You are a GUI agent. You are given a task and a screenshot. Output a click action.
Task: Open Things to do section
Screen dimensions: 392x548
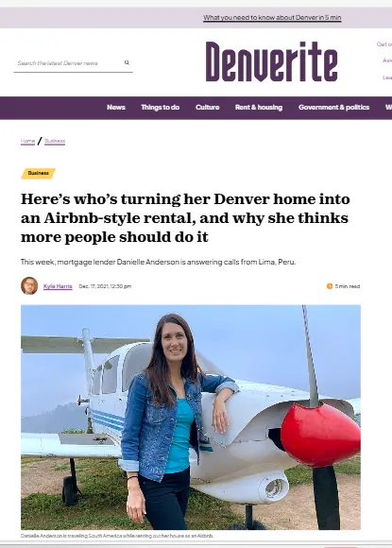[160, 108]
